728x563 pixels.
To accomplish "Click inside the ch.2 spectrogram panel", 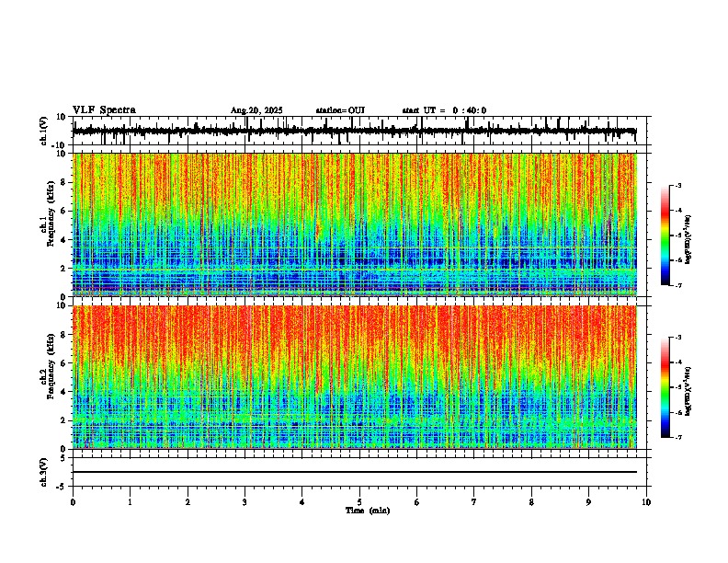I will tap(354, 377).
